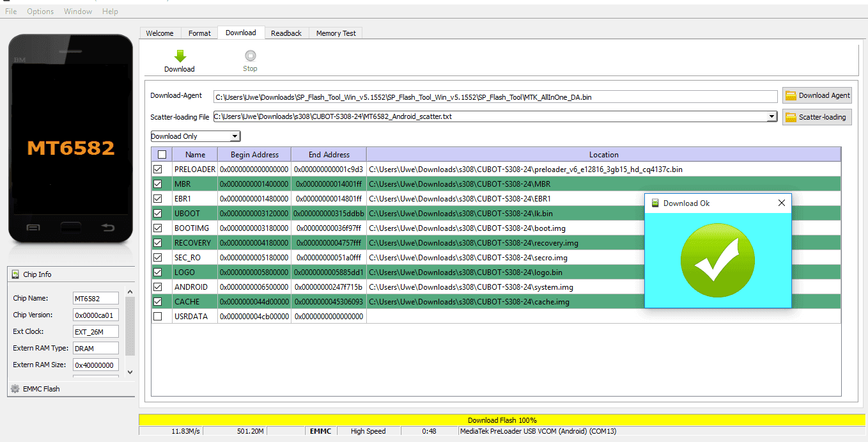Viewport: 868px width, 442px height.
Task: Switch to the Memory Test tab
Action: click(x=336, y=33)
